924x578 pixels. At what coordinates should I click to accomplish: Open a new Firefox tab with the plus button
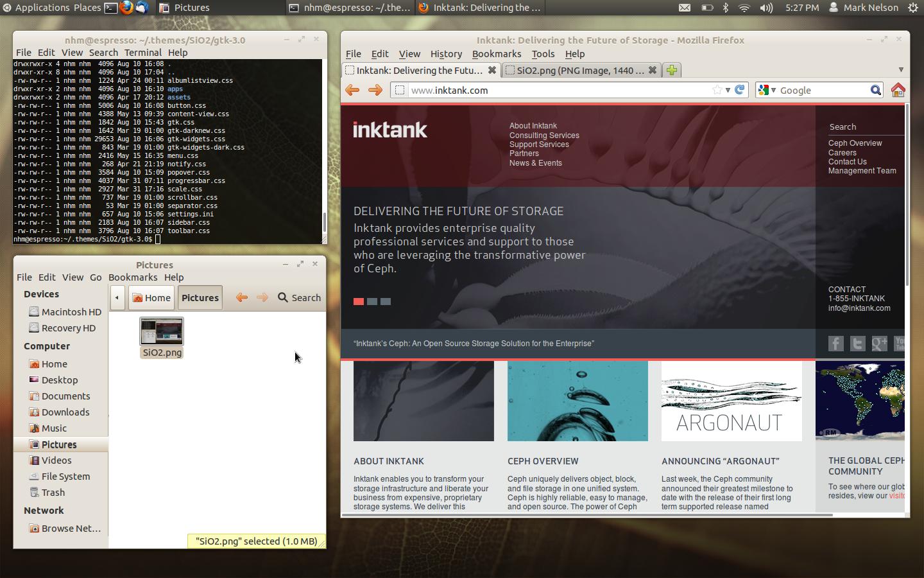(671, 70)
